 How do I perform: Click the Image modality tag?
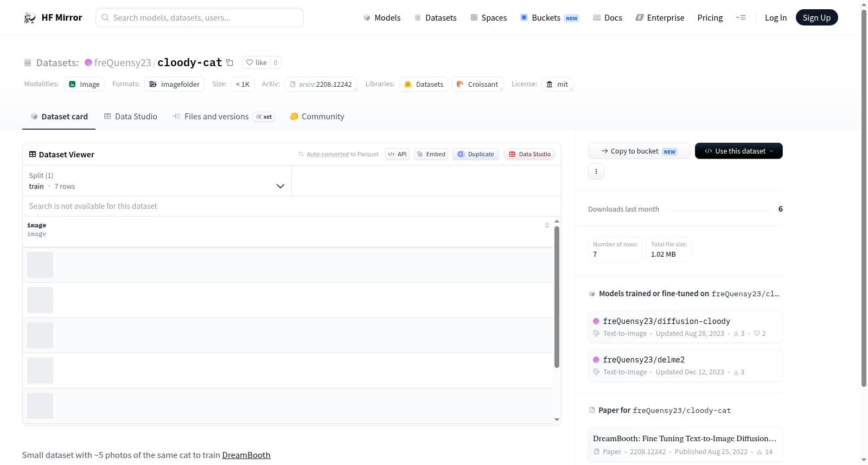pos(85,84)
